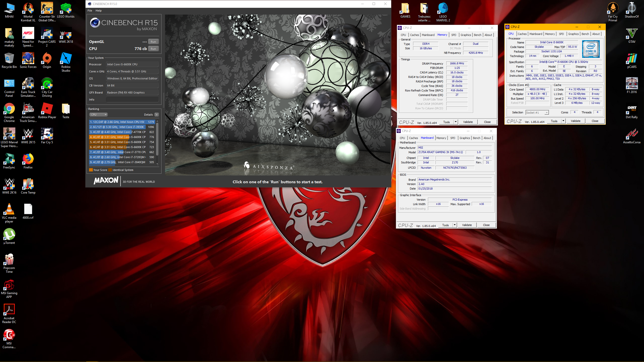Open LEGO Worlds desktop icon
The height and width of the screenshot is (362, 644).
pyautogui.click(x=66, y=10)
